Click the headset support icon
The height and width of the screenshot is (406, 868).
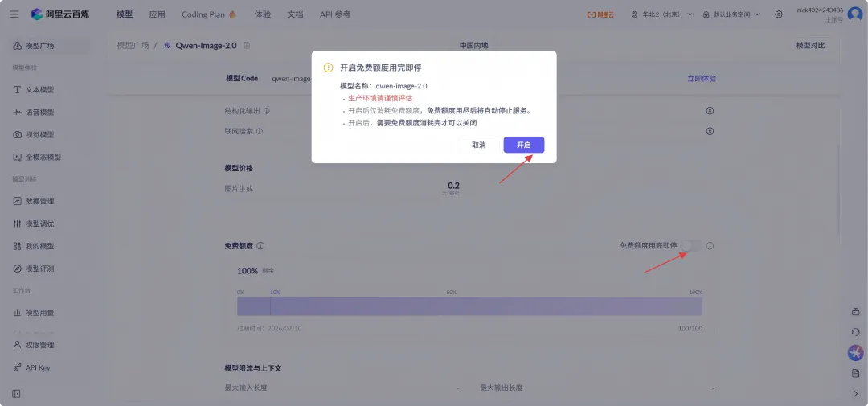[x=855, y=332]
